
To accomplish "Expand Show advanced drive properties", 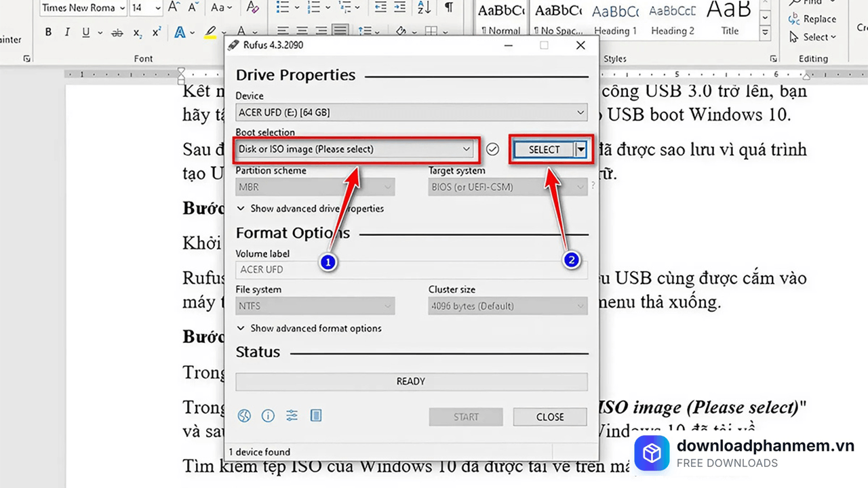I will (310, 209).
